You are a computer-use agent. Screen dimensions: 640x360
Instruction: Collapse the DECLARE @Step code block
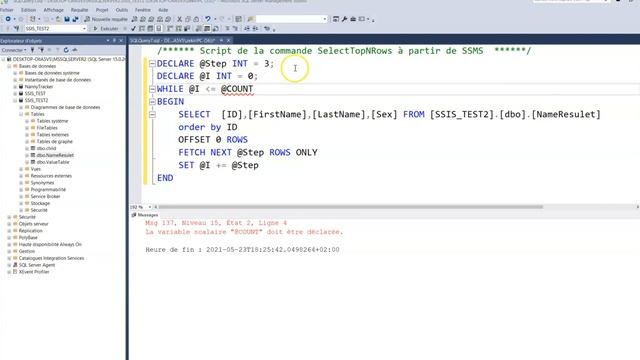pyautogui.click(x=152, y=64)
